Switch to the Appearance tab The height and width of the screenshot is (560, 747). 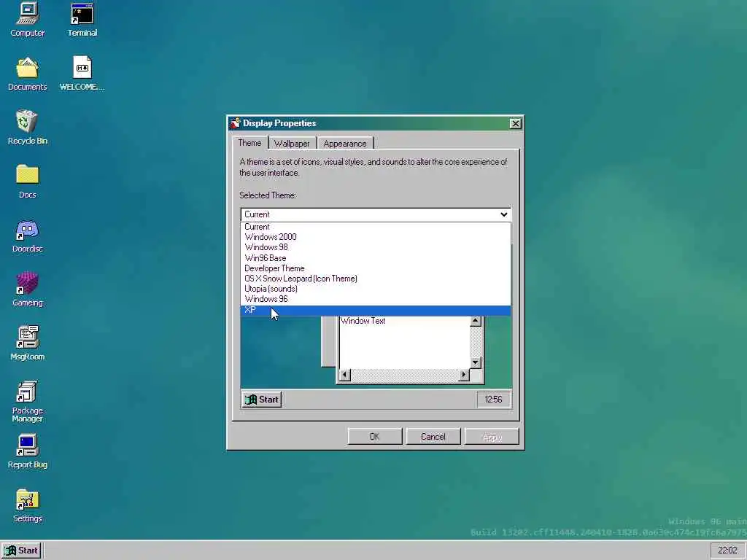(345, 144)
